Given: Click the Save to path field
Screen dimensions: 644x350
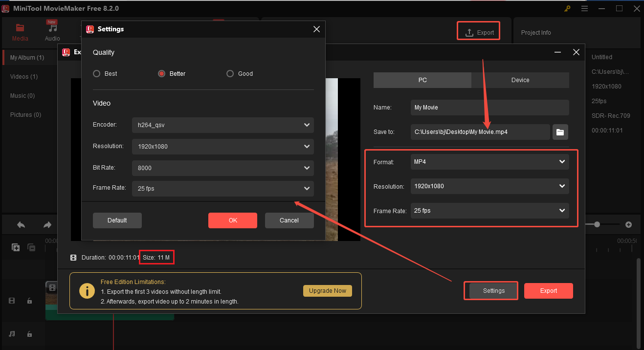Looking at the screenshot, I should click(480, 132).
